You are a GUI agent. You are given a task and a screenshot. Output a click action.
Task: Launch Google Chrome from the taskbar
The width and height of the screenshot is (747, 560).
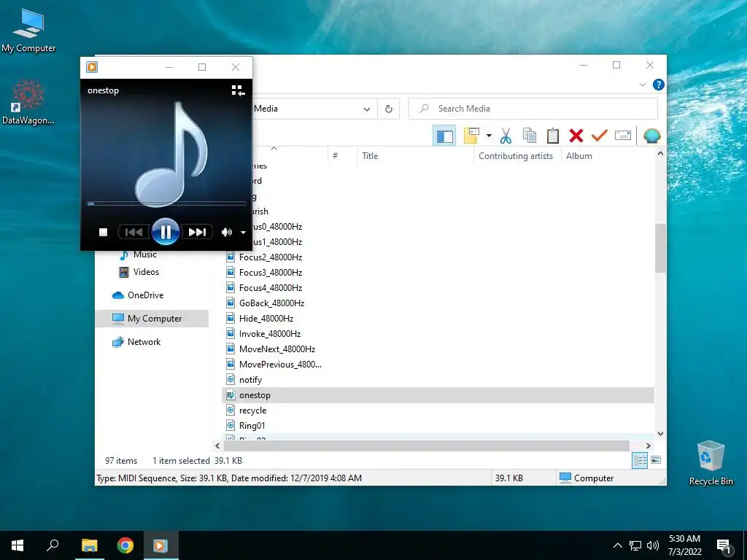click(x=125, y=545)
